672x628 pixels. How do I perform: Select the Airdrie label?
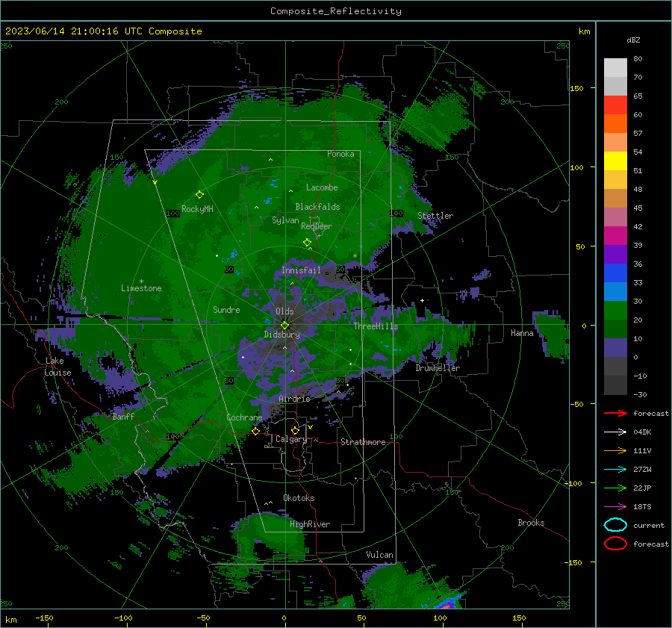294,399
